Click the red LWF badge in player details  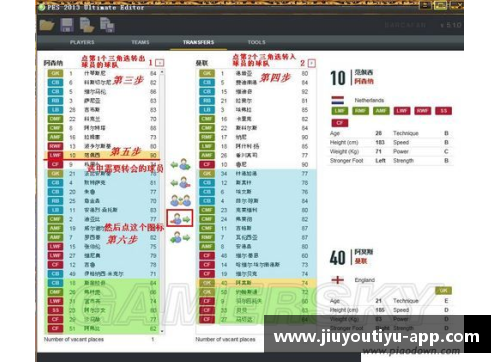(402, 111)
